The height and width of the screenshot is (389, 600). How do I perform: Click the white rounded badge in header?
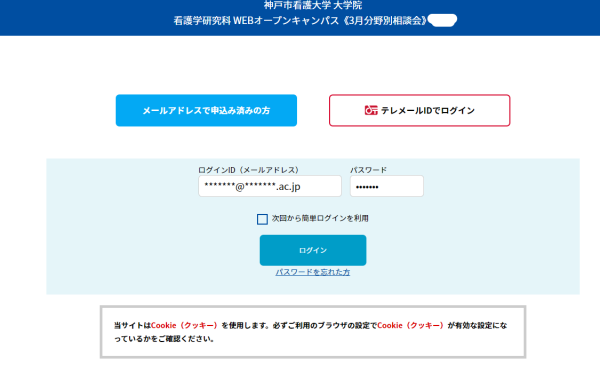click(x=443, y=20)
